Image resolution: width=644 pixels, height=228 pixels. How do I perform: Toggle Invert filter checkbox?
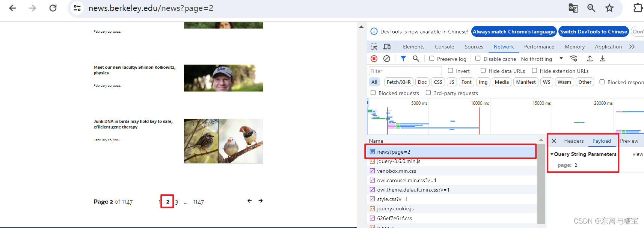click(x=451, y=71)
